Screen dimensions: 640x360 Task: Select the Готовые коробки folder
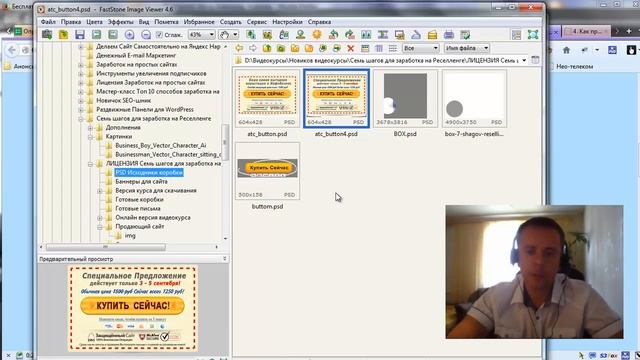click(139, 200)
